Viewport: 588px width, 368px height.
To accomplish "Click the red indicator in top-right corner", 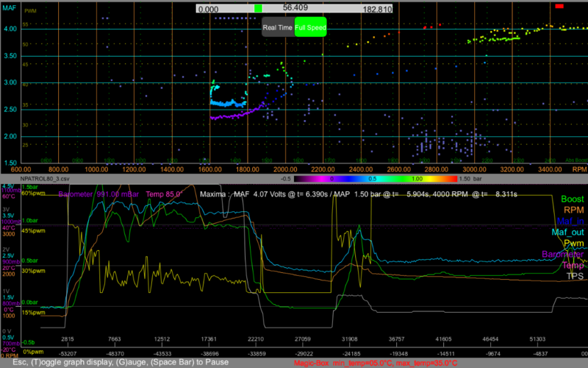I will [559, 6].
